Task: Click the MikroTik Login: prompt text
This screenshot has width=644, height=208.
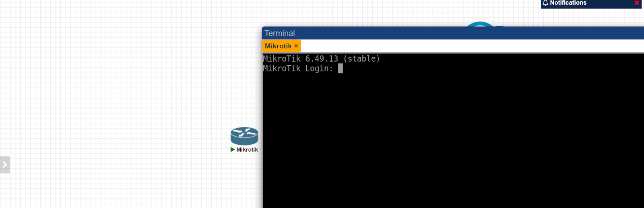Action: pos(298,69)
